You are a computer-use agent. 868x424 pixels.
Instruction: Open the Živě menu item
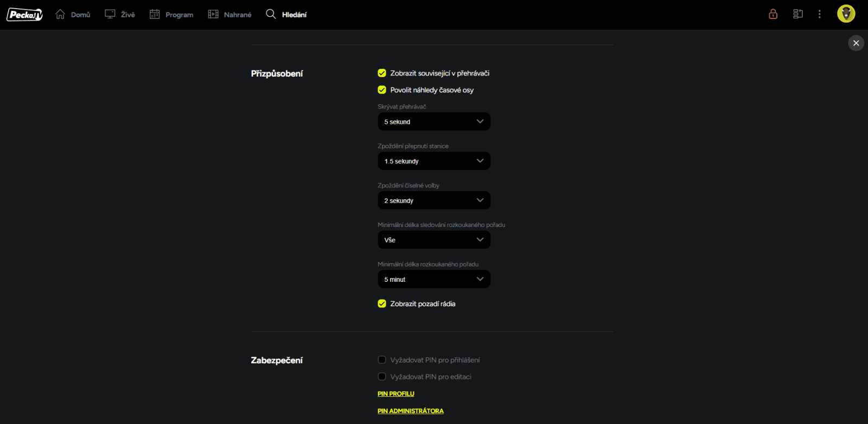pos(128,15)
